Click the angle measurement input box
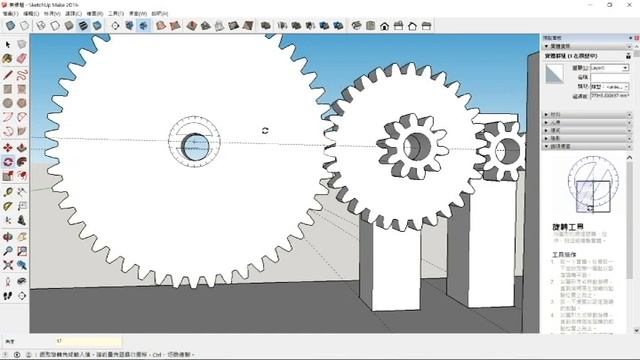640x360 pixels. coord(88,341)
